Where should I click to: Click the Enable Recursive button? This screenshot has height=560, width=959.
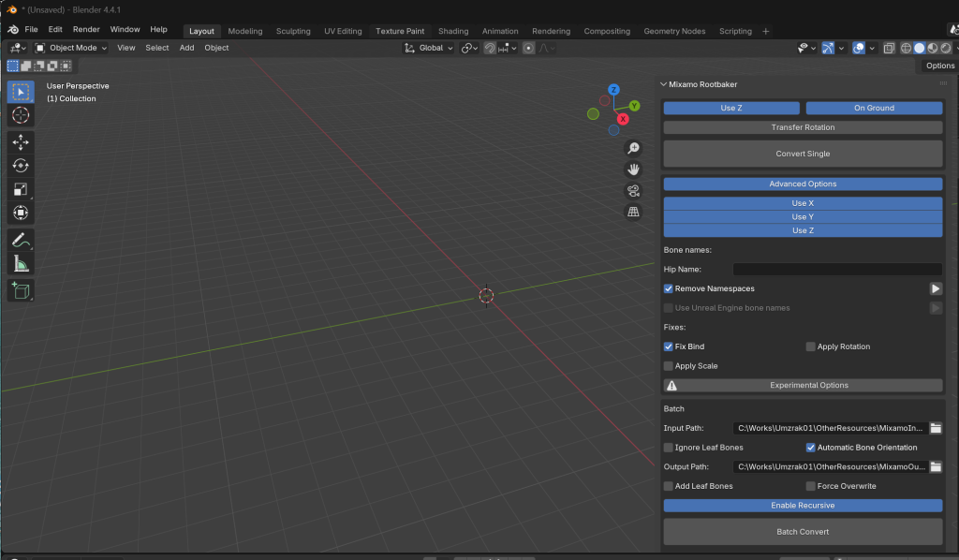[803, 506]
